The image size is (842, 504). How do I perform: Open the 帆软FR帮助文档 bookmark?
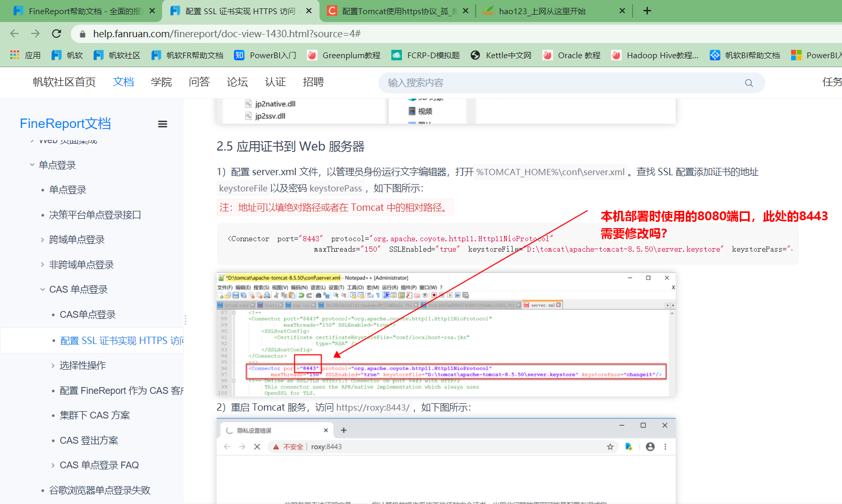point(187,55)
